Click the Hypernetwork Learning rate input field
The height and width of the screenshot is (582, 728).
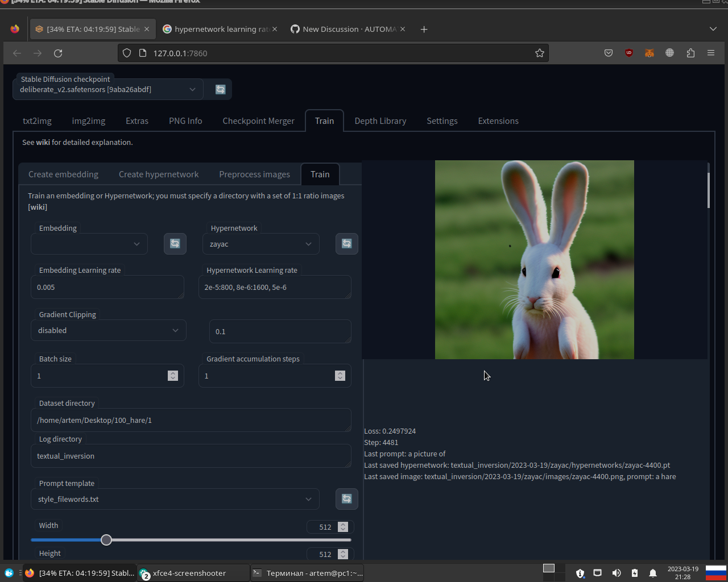click(275, 287)
